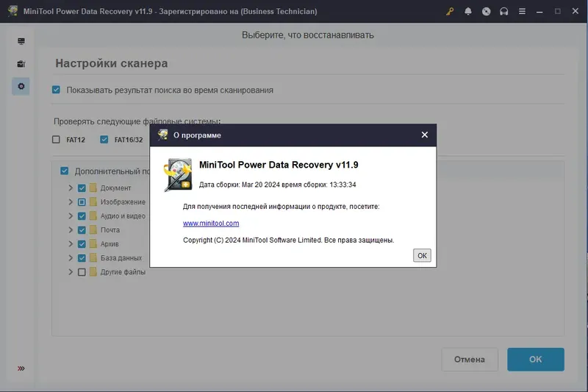Open the hamburger menu in title bar
The image size is (588, 392).
click(x=522, y=11)
